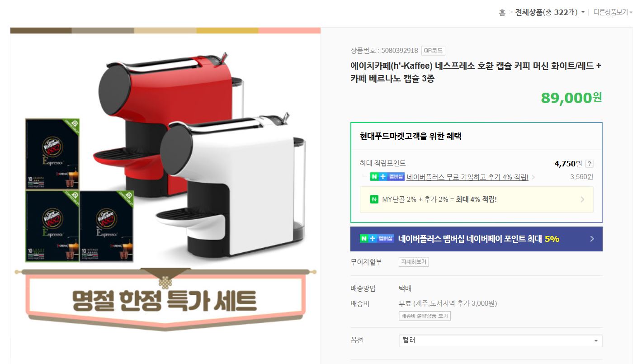Go to 홈 in breadcrumb
The width and height of the screenshot is (637, 364).
(x=502, y=13)
